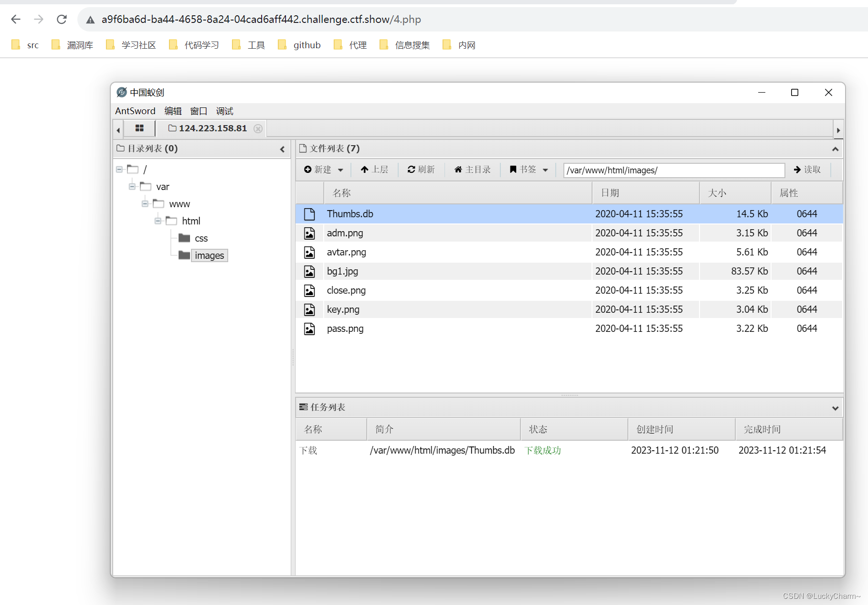
Task: Click the avtar.png image file icon
Action: point(309,252)
